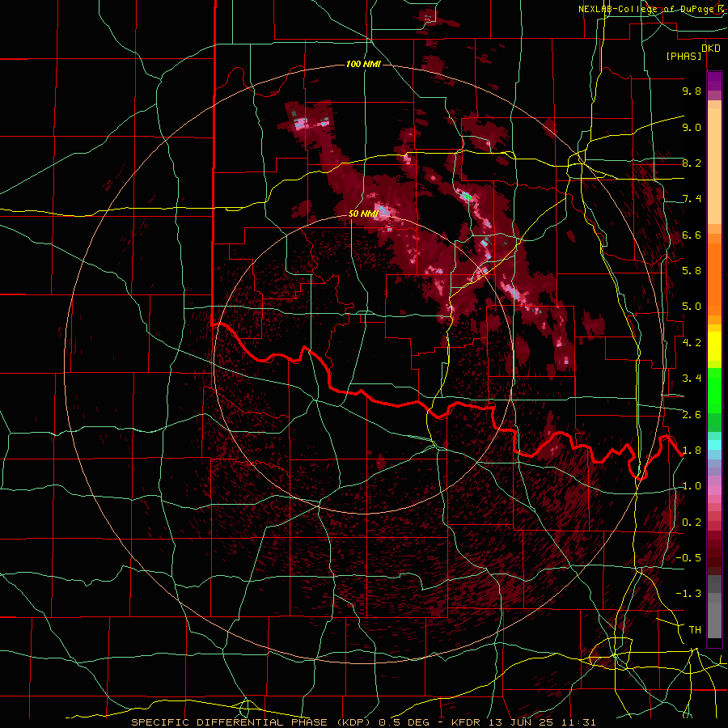The width and height of the screenshot is (728, 728).
Task: Select the 50 NMI range ring label
Action: (363, 214)
